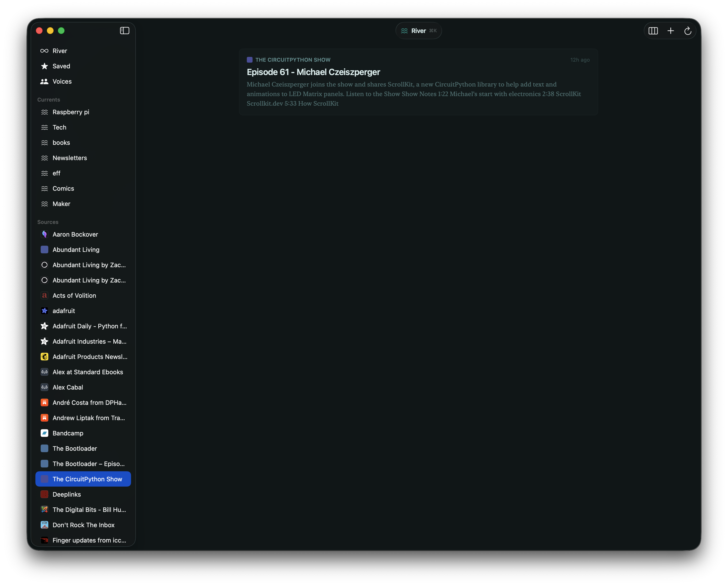Click THE CIRCUITPYTHON SHOW source label
Screen dimensions: 728x586
coord(292,60)
